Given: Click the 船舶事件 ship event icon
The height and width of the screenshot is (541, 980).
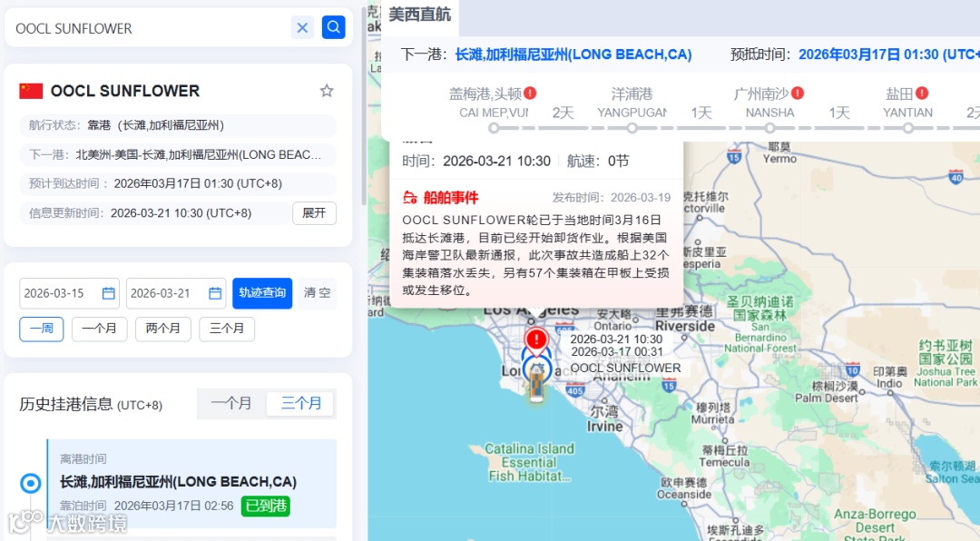Looking at the screenshot, I should (410, 198).
